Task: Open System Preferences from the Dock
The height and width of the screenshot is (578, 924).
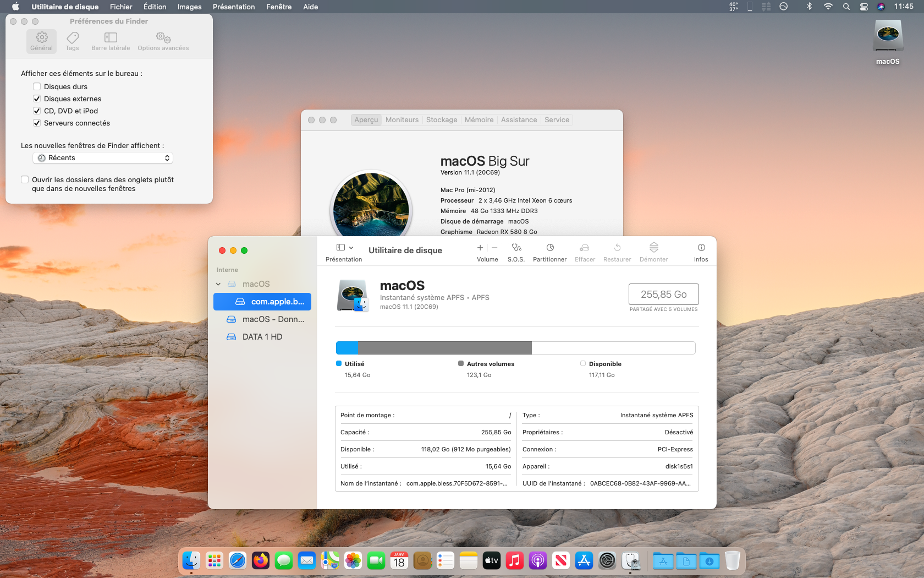Action: pyautogui.click(x=607, y=561)
